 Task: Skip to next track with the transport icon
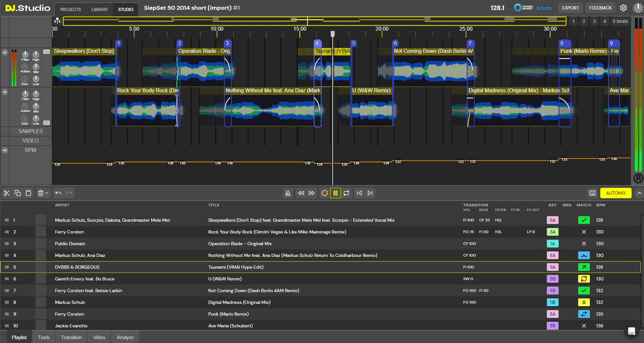[x=370, y=193]
